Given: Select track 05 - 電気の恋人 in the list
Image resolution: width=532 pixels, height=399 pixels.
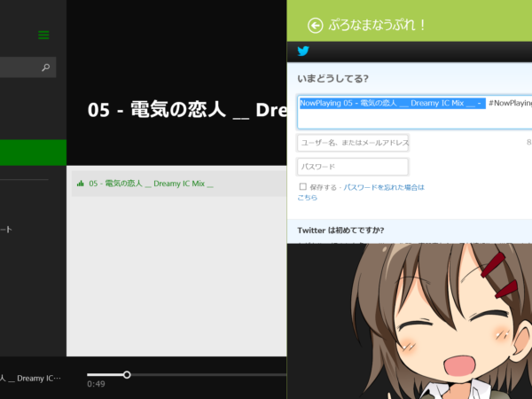Looking at the screenshot, I should coord(179,184).
